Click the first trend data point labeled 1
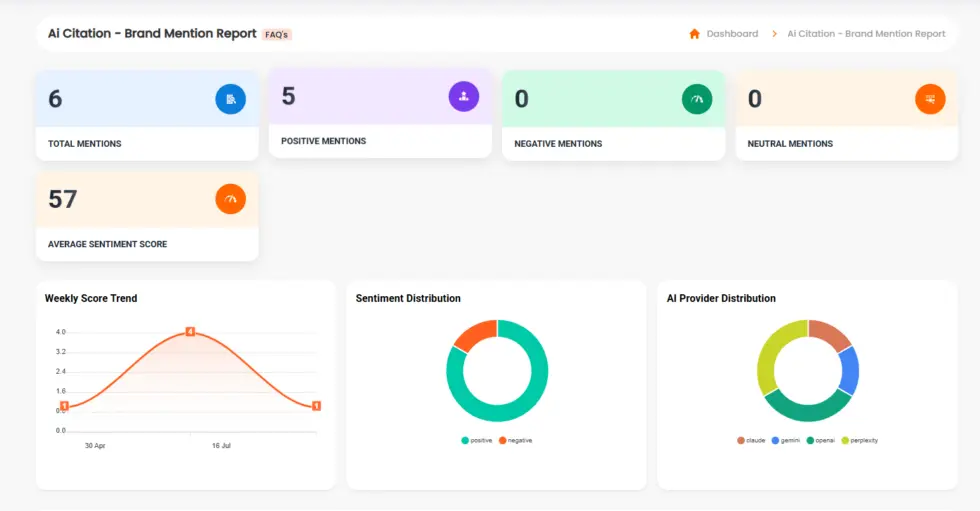The width and height of the screenshot is (980, 511). 64,406
